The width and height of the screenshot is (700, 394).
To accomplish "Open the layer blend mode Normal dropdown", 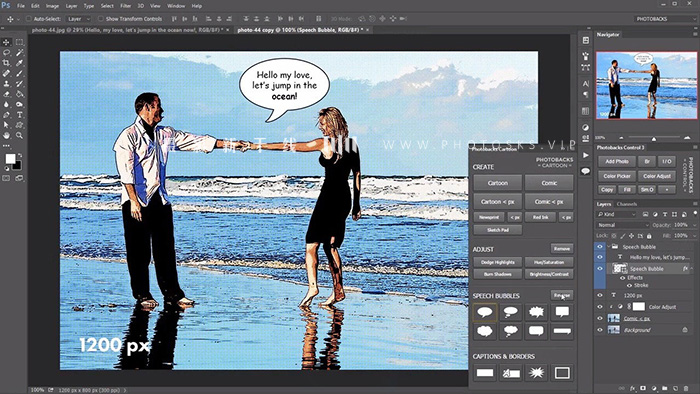I will (x=623, y=225).
